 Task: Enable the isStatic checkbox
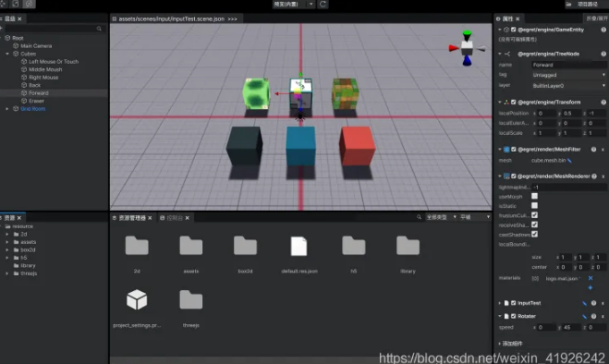[x=535, y=205]
